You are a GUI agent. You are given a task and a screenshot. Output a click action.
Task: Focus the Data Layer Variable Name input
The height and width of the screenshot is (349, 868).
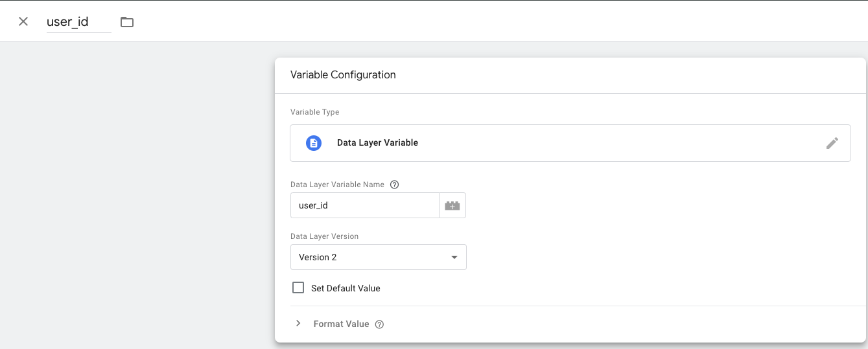[364, 205]
